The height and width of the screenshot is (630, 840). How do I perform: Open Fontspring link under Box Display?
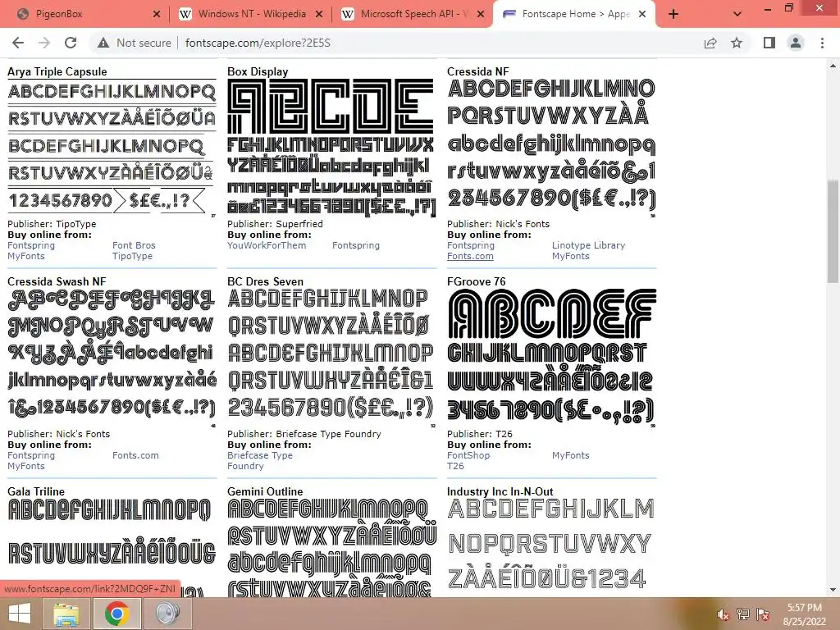(356, 245)
